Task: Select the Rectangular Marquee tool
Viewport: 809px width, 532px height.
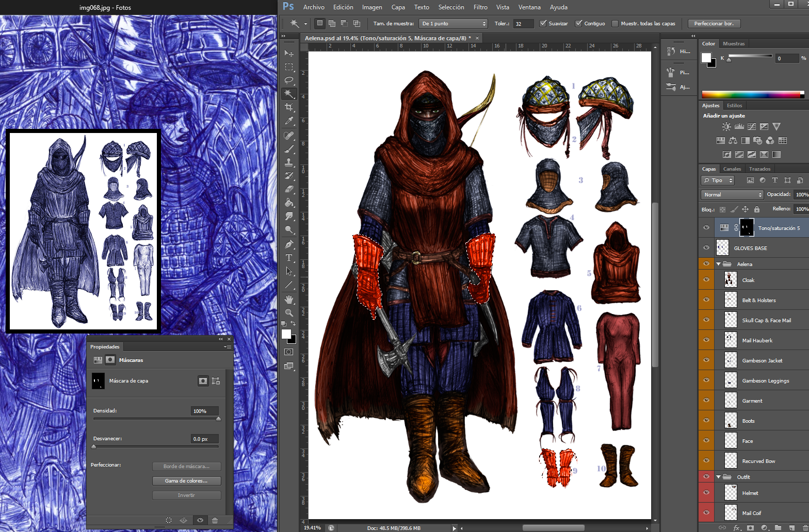Action: [x=289, y=67]
